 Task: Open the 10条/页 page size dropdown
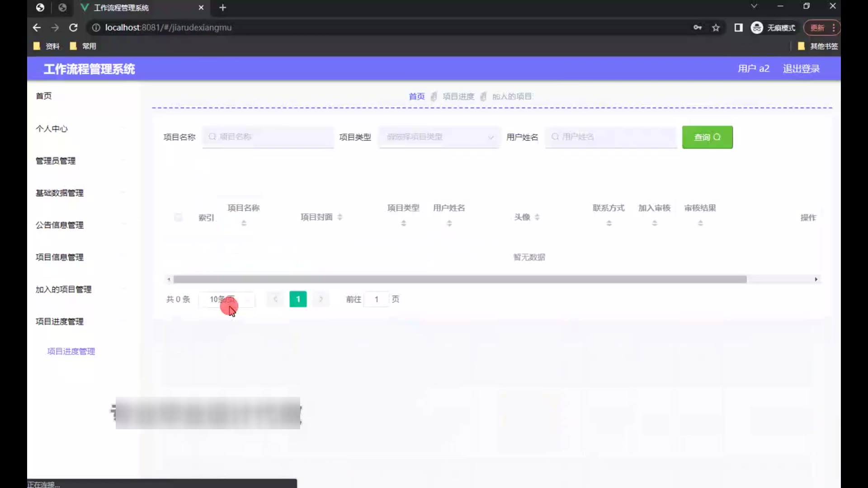(x=227, y=299)
